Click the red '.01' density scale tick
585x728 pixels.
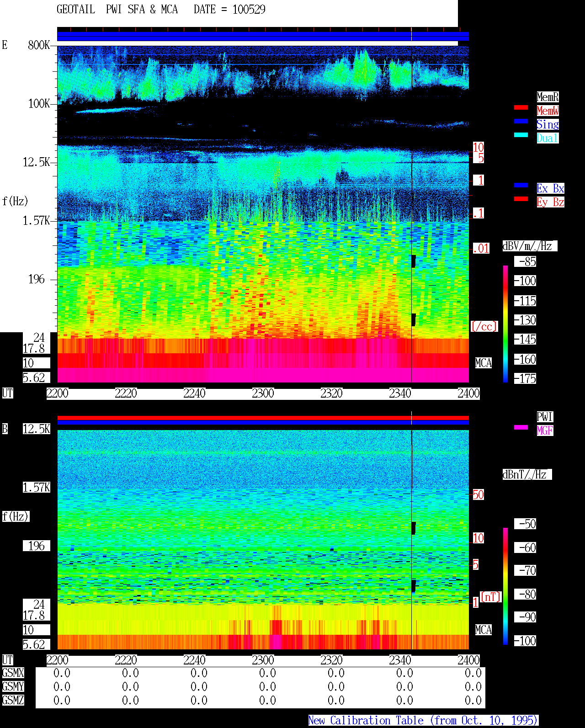click(x=481, y=249)
